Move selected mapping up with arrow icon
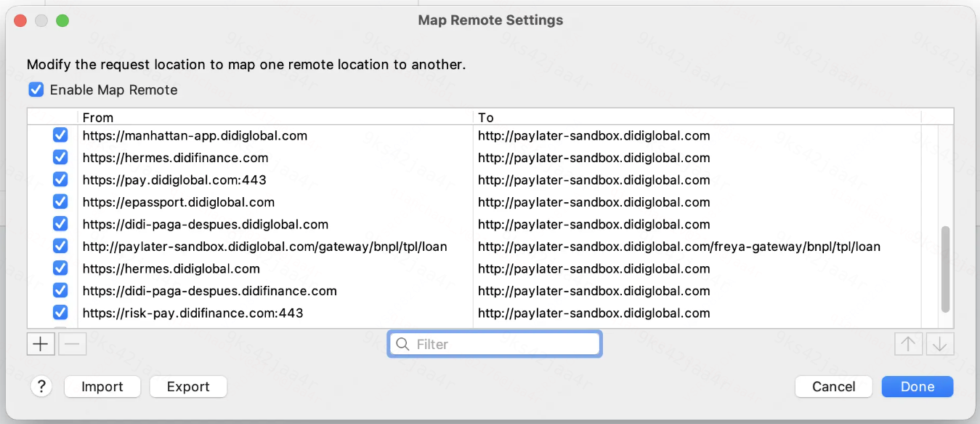 [908, 344]
